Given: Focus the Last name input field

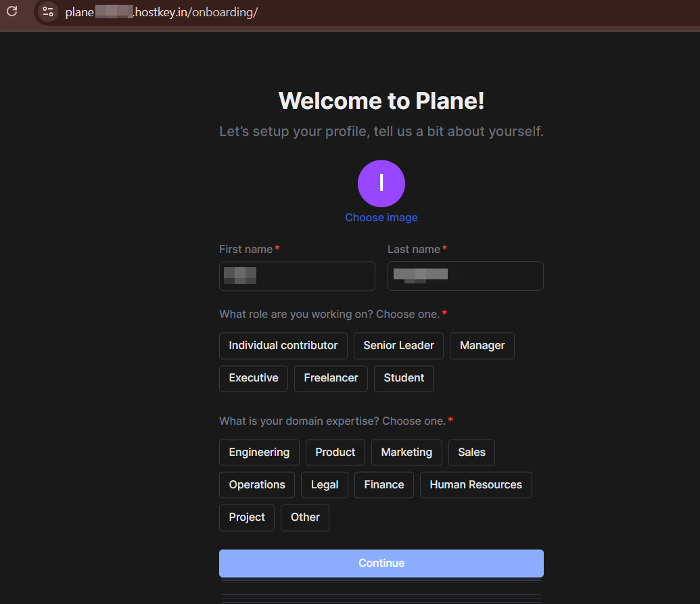Looking at the screenshot, I should click(465, 276).
